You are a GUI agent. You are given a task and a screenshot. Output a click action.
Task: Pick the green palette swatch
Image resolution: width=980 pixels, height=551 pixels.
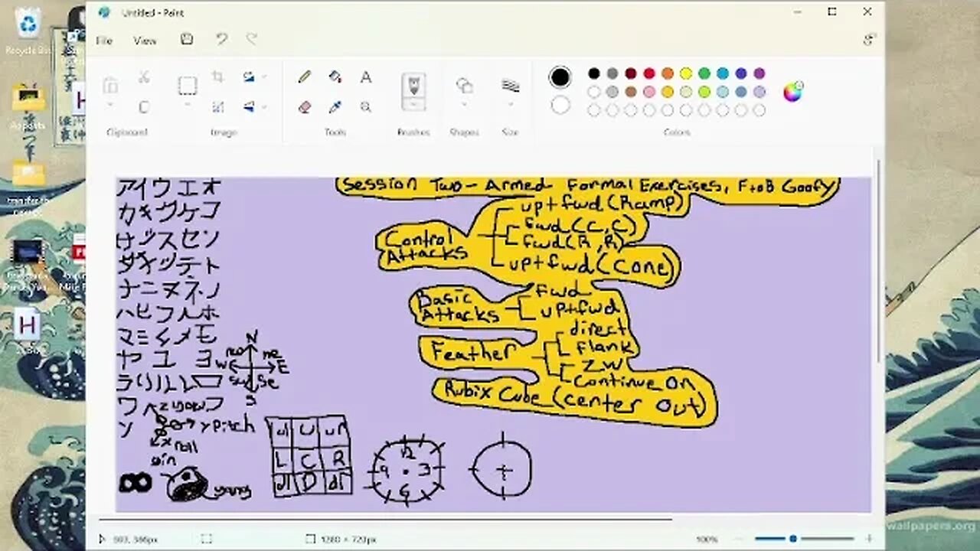(x=704, y=73)
